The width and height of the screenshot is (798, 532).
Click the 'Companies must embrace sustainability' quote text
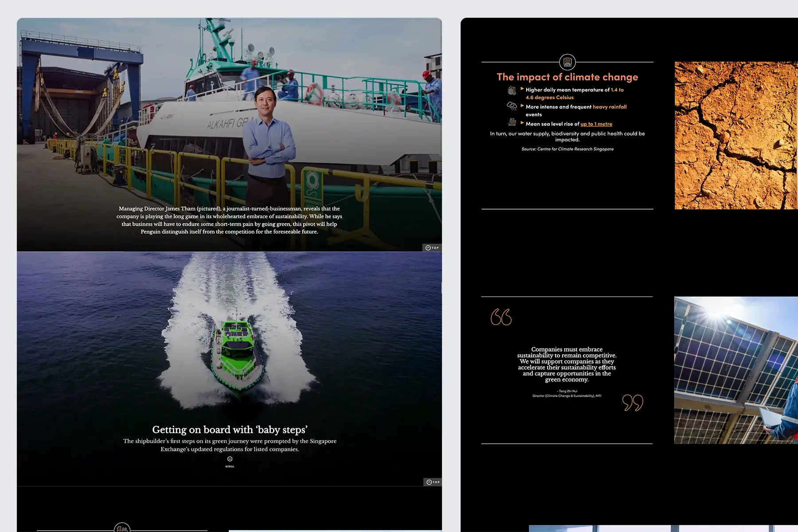(567, 364)
